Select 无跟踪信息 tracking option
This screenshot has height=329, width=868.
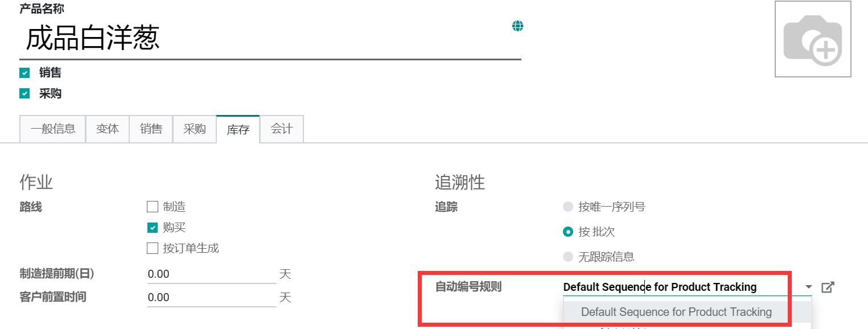pyautogui.click(x=567, y=257)
